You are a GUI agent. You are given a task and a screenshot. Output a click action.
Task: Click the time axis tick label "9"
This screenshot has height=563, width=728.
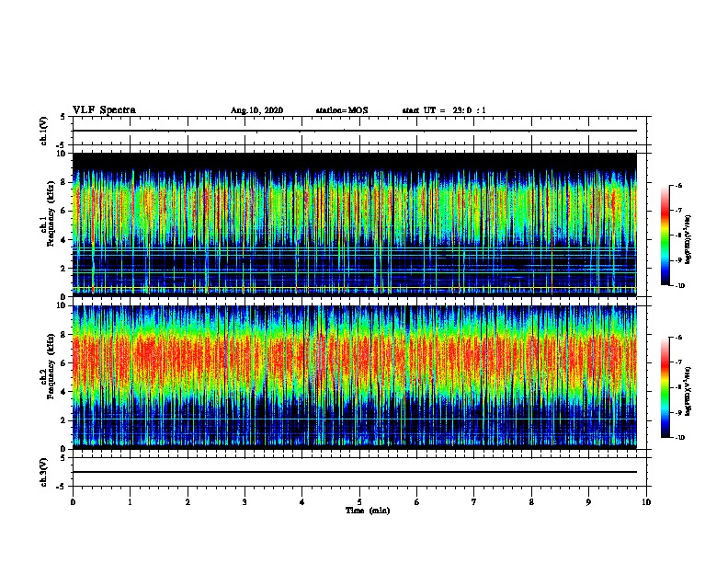point(588,502)
